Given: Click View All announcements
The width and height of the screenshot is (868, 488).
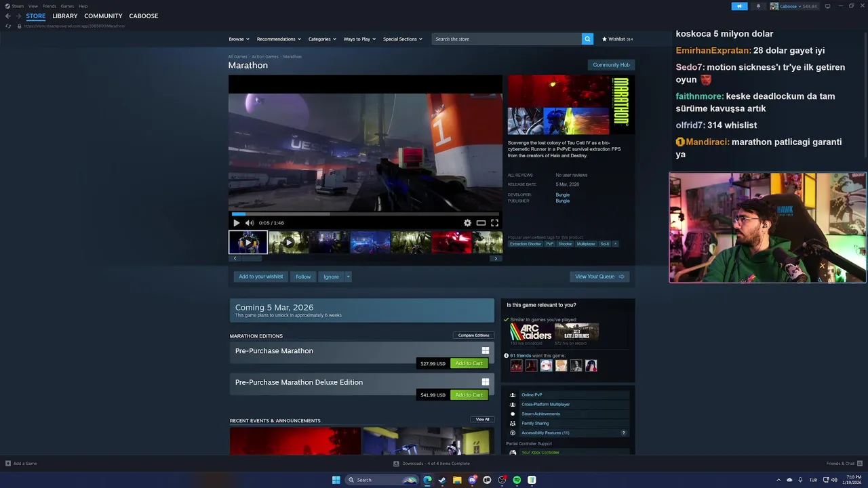Looking at the screenshot, I should [x=482, y=420].
